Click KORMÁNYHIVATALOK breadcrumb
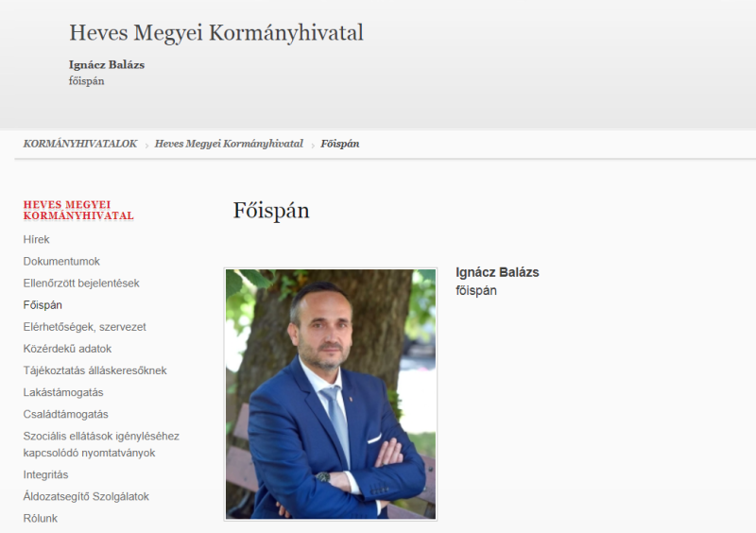 click(x=80, y=144)
